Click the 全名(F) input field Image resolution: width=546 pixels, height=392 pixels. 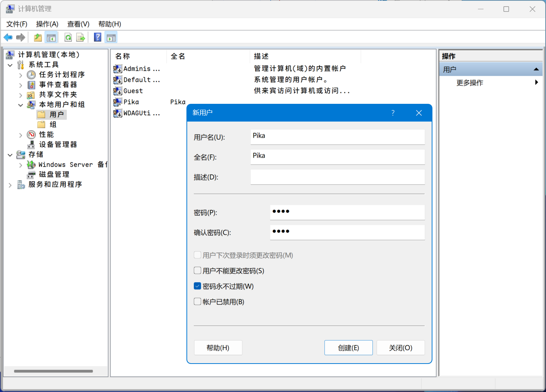[x=337, y=157]
